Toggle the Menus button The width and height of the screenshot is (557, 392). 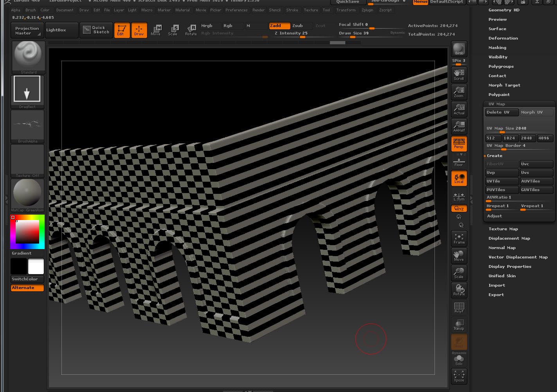(420, 2)
